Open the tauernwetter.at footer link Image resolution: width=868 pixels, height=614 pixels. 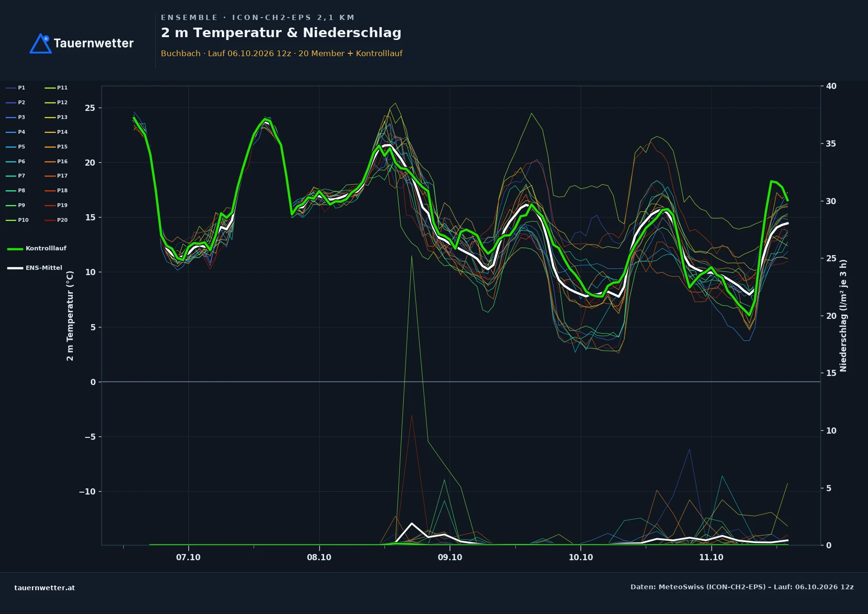coord(44,588)
